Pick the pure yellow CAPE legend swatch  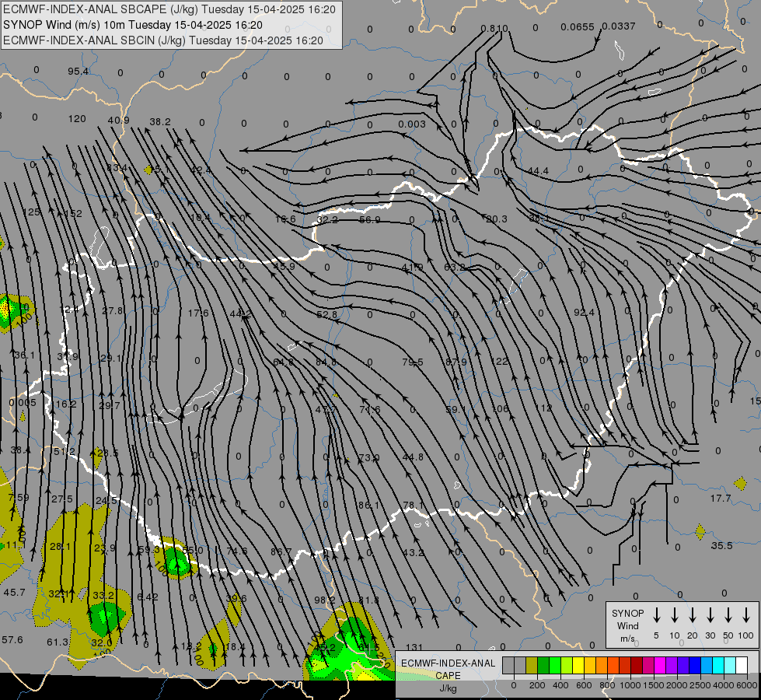578,666
